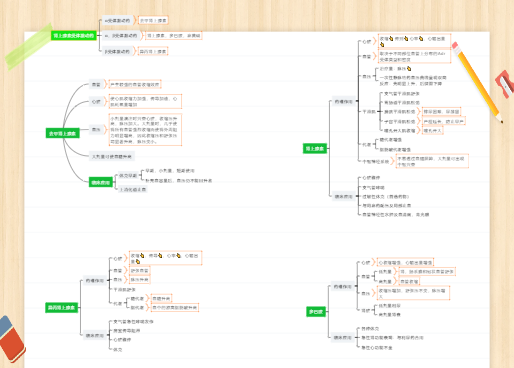The image size is (514, 368).
Task: Click the note listing 肾上腺素、多巴胺、麻黄碱
Action: pos(174,35)
